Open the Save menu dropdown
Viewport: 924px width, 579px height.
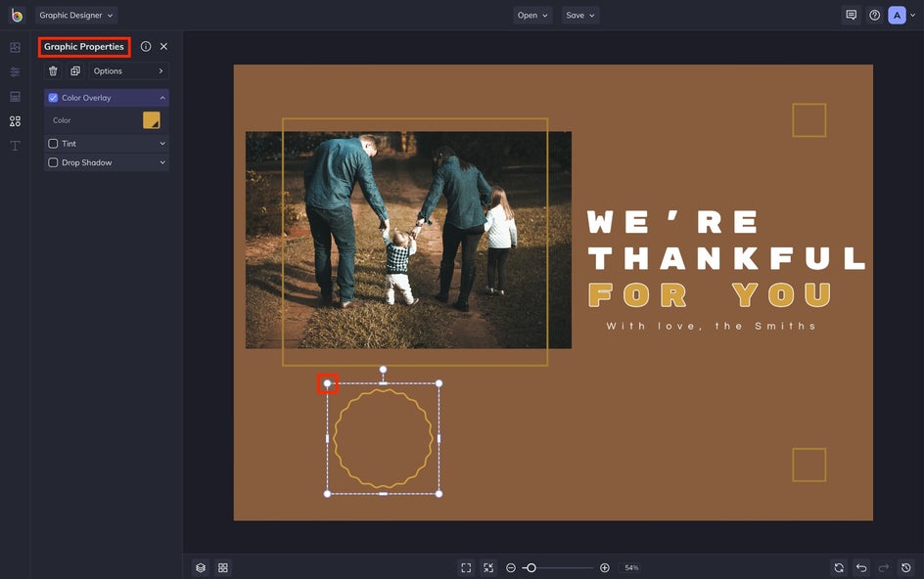(x=580, y=16)
